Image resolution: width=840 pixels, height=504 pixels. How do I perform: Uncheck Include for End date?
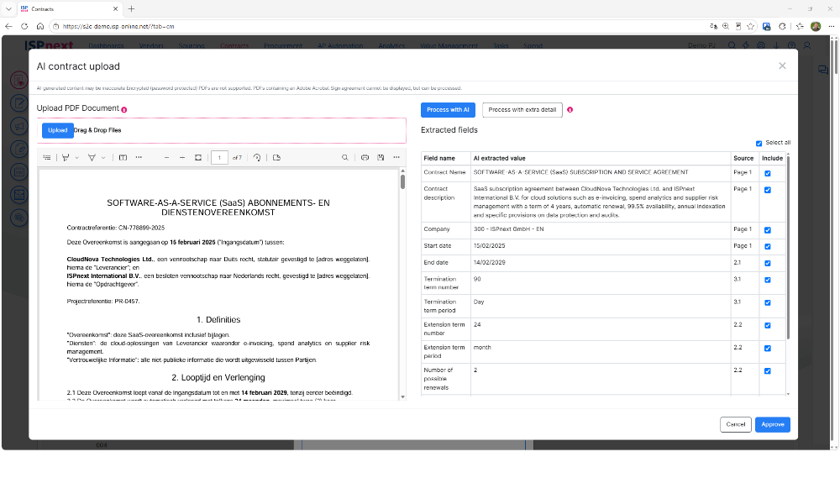point(768,264)
